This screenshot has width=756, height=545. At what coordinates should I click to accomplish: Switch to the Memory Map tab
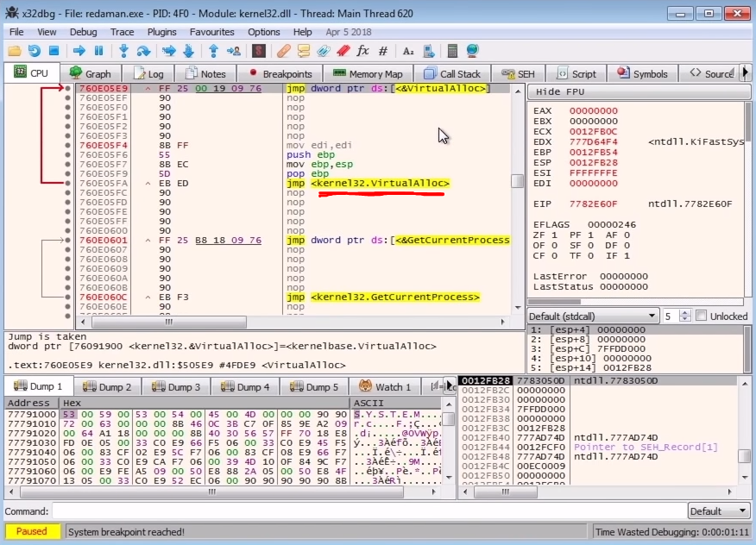pos(368,73)
